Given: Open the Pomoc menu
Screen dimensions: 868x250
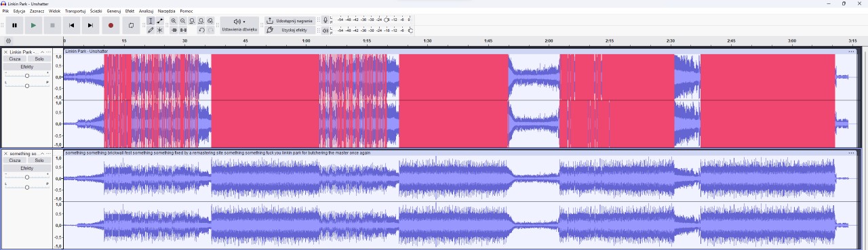Looking at the screenshot, I should coord(186,11).
